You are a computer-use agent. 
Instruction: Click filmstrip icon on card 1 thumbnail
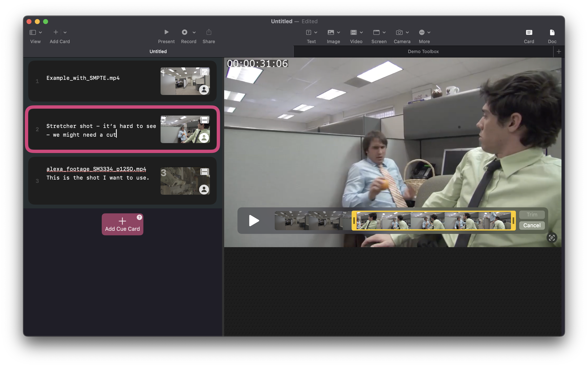tap(204, 72)
